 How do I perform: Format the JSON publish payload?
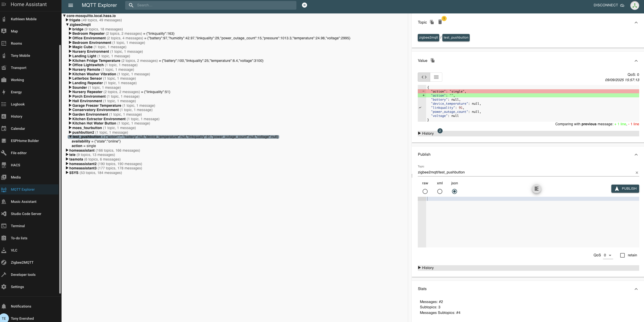point(536,189)
